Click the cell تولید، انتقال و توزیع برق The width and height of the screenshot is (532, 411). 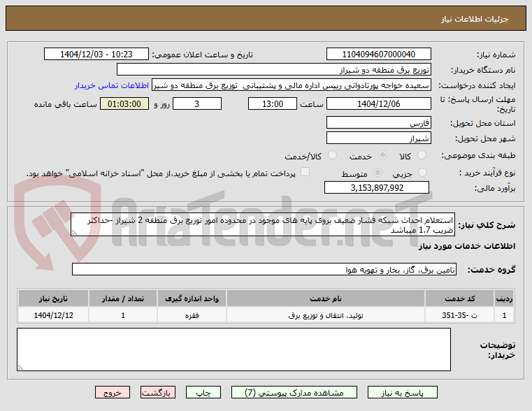[326, 315]
